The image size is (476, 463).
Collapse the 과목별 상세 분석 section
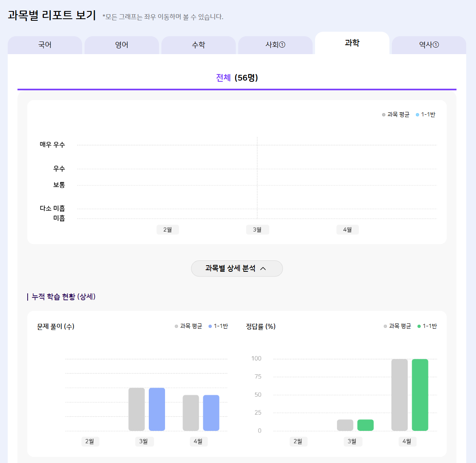tap(237, 269)
